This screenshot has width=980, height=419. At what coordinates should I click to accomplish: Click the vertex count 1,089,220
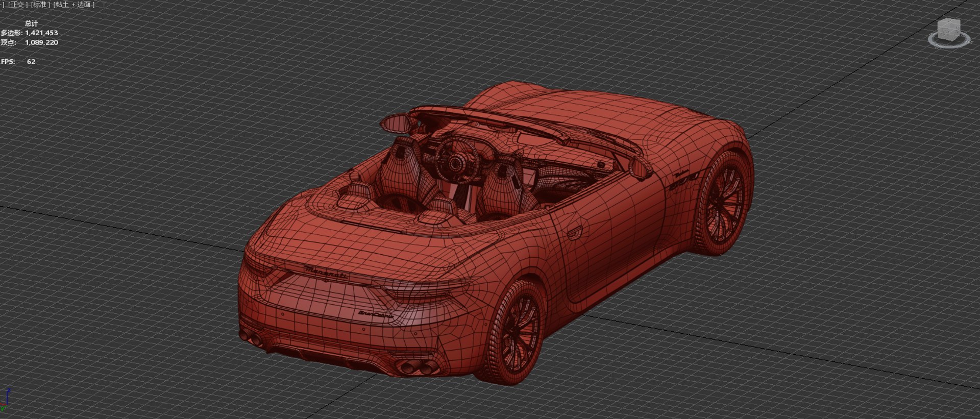[41, 42]
